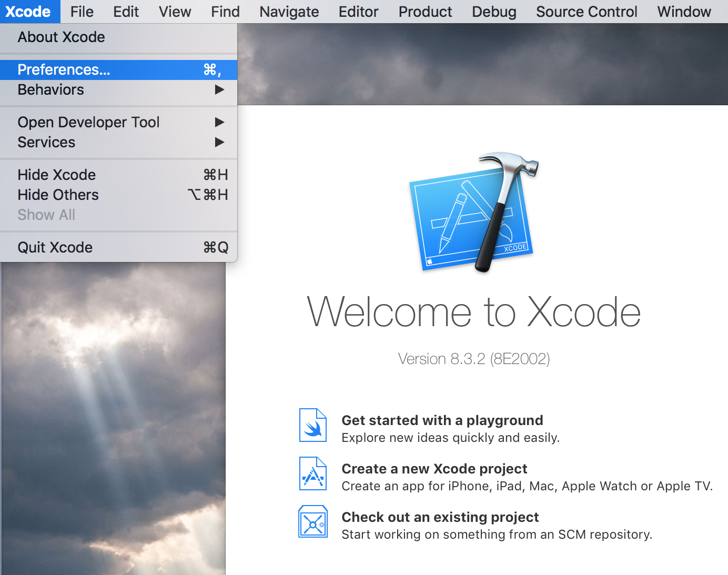Open the Product menu

[425, 12]
